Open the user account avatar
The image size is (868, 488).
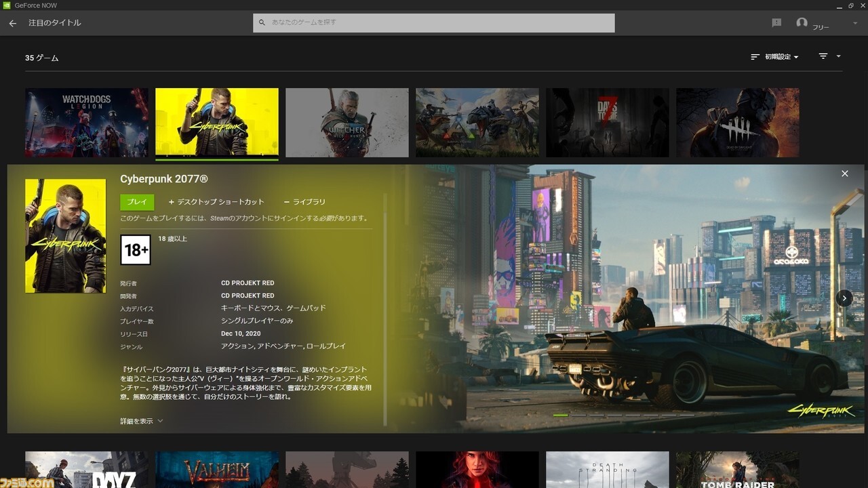point(802,22)
